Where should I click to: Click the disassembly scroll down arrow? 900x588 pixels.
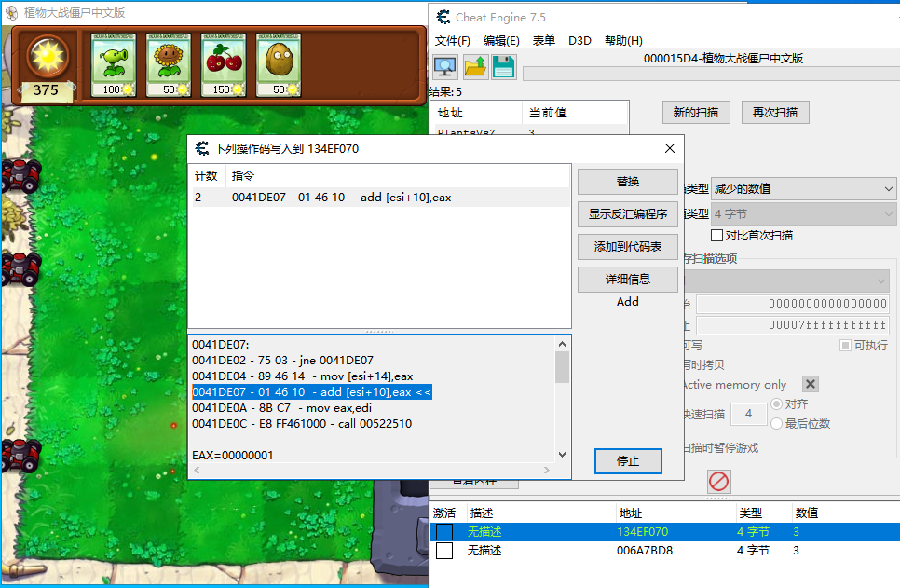point(563,454)
